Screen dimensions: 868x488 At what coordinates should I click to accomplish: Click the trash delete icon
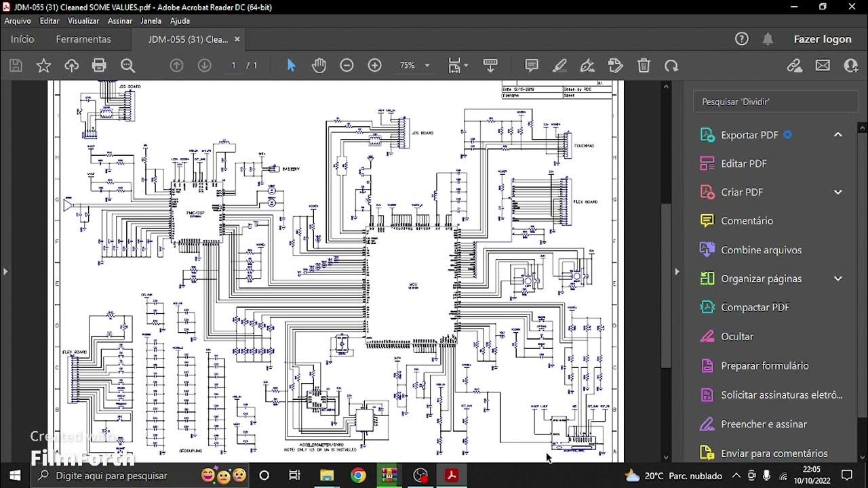[644, 66]
